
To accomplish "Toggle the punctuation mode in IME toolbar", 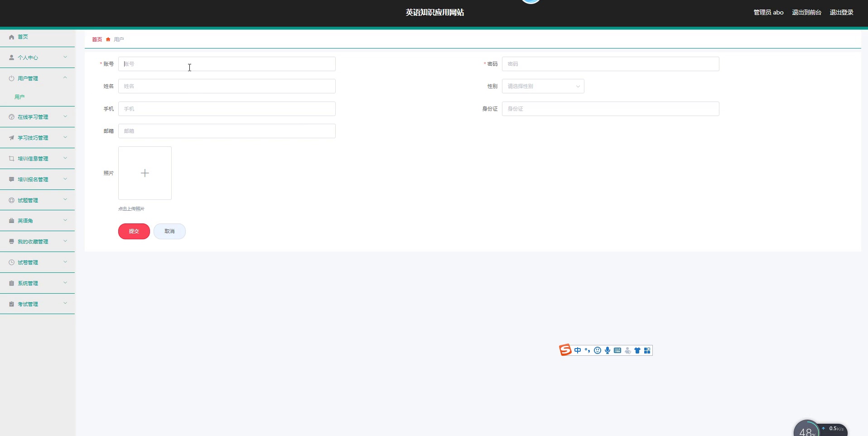I will [x=588, y=350].
